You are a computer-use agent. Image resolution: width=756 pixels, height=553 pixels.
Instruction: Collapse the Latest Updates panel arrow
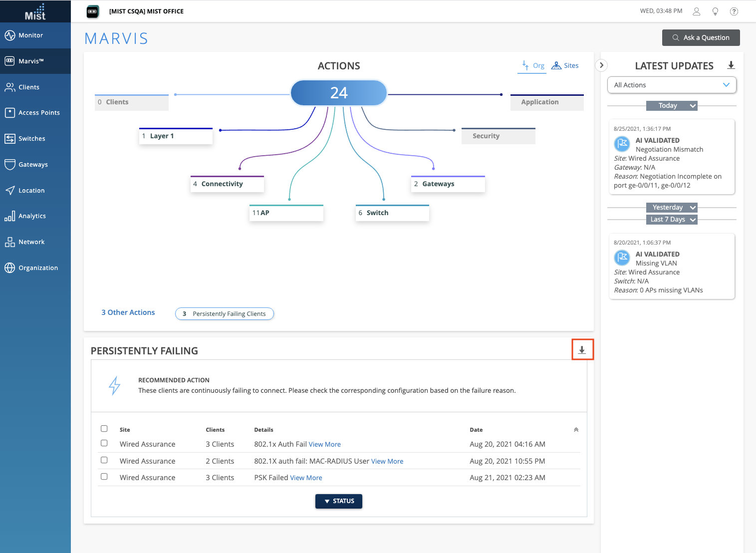602,65
